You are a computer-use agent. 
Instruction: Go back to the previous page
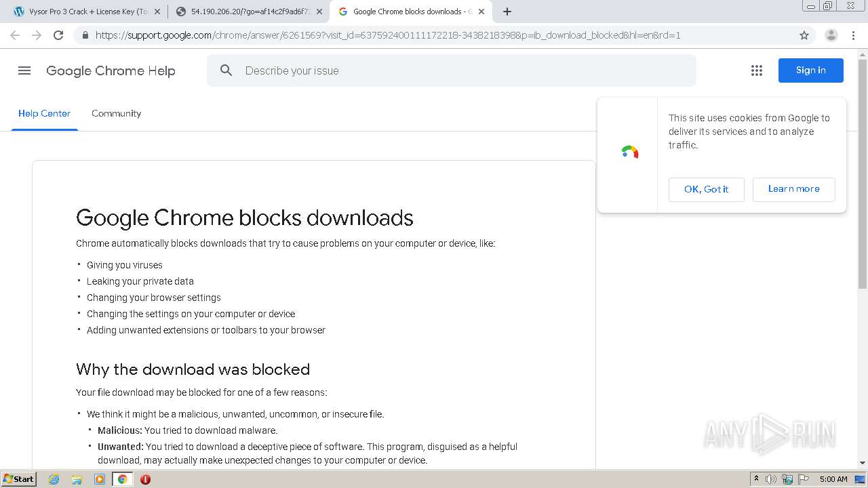coord(15,35)
